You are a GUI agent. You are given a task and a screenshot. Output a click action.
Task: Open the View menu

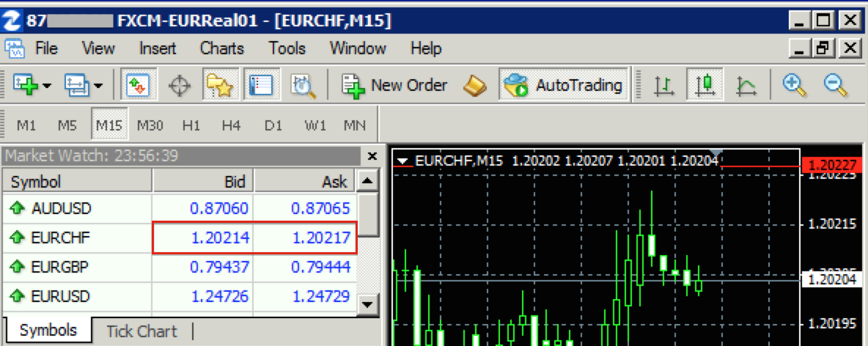point(98,48)
